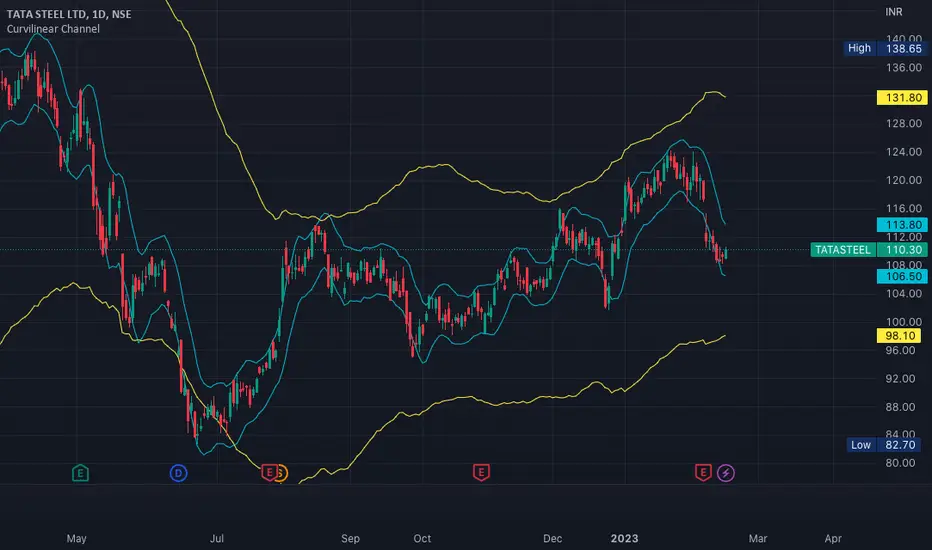Click the cyan 106.50 price label

[x=902, y=276]
